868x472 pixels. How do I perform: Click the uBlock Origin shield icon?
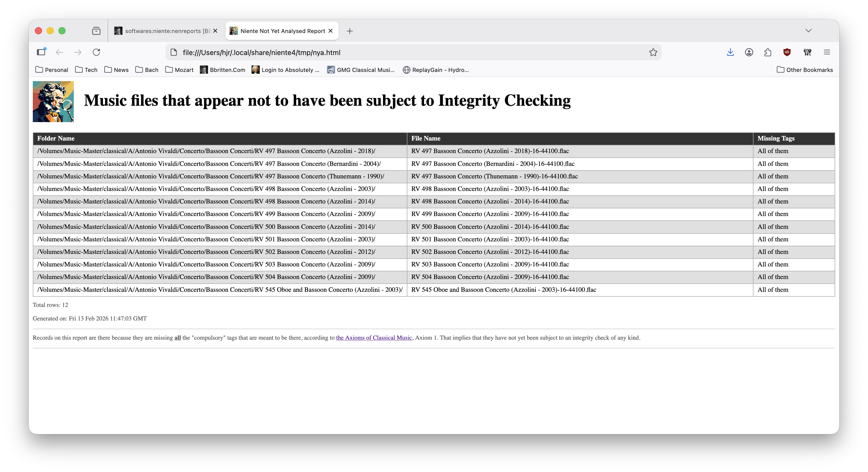pos(787,52)
